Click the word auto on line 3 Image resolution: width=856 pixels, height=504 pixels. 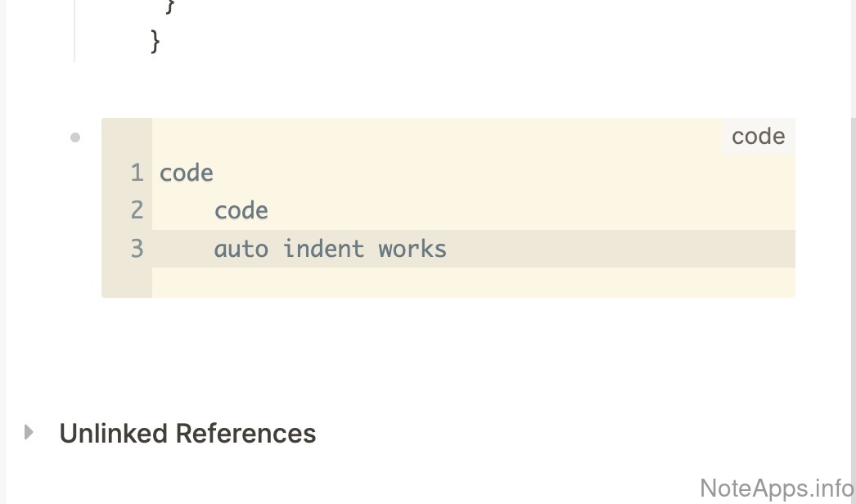coord(241,249)
